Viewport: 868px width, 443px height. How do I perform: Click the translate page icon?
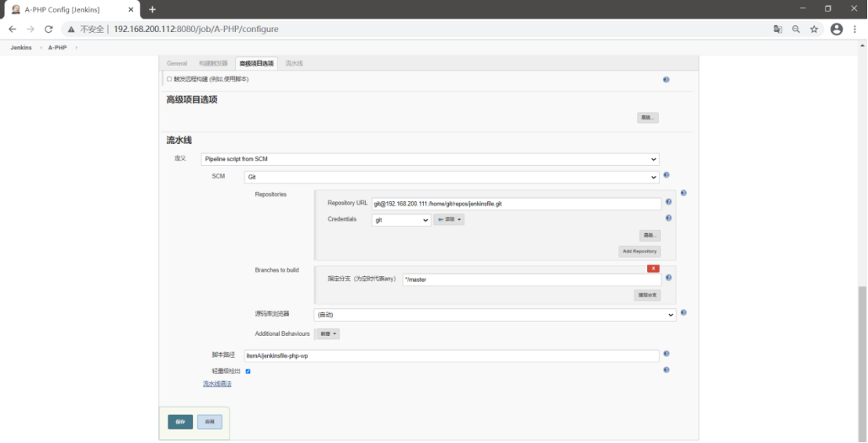[778, 29]
